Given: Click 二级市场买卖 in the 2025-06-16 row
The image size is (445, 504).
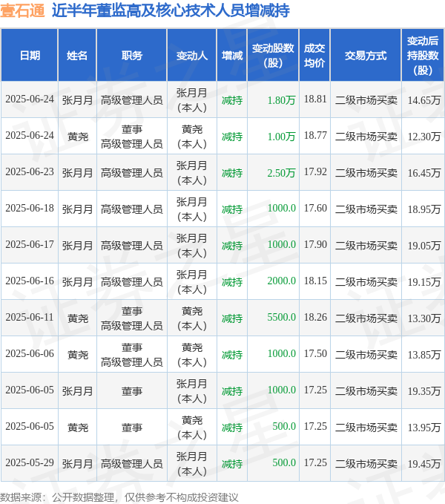Looking at the screenshot, I should 366,282.
